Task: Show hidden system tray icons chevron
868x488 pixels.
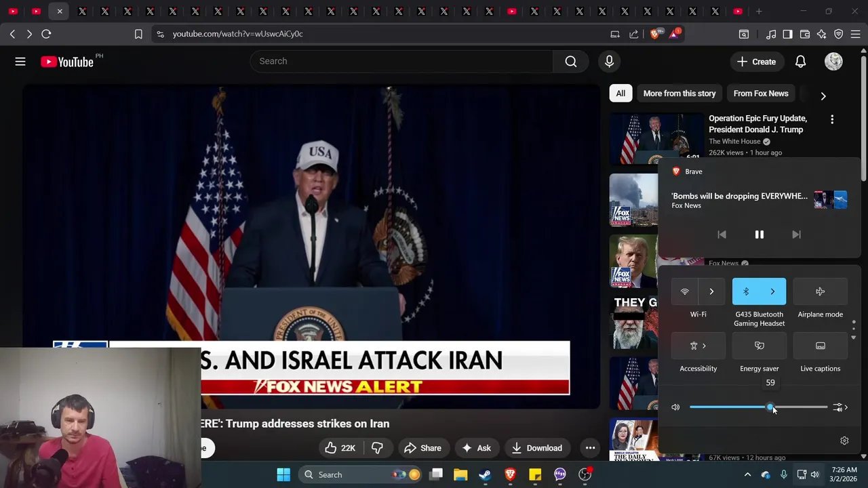Action: click(747, 474)
